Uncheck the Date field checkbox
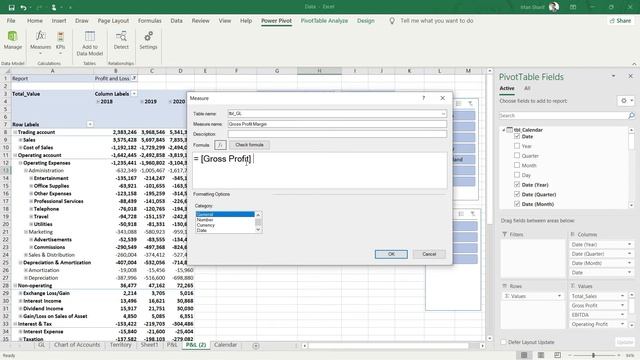 pyautogui.click(x=517, y=136)
